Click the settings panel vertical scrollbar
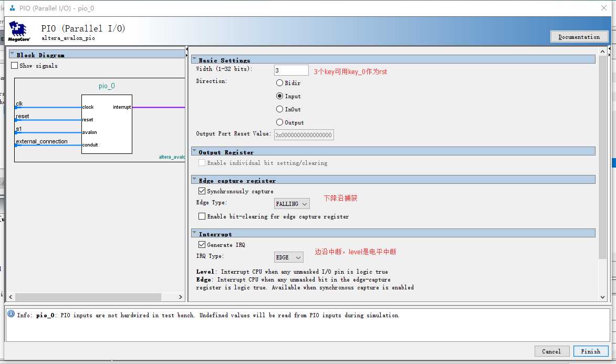This screenshot has height=364, width=616. click(x=603, y=157)
